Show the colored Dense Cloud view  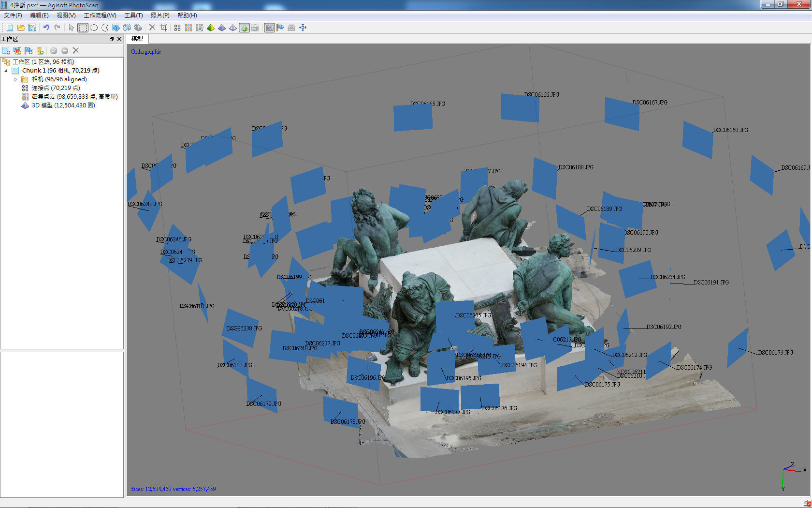(x=188, y=28)
